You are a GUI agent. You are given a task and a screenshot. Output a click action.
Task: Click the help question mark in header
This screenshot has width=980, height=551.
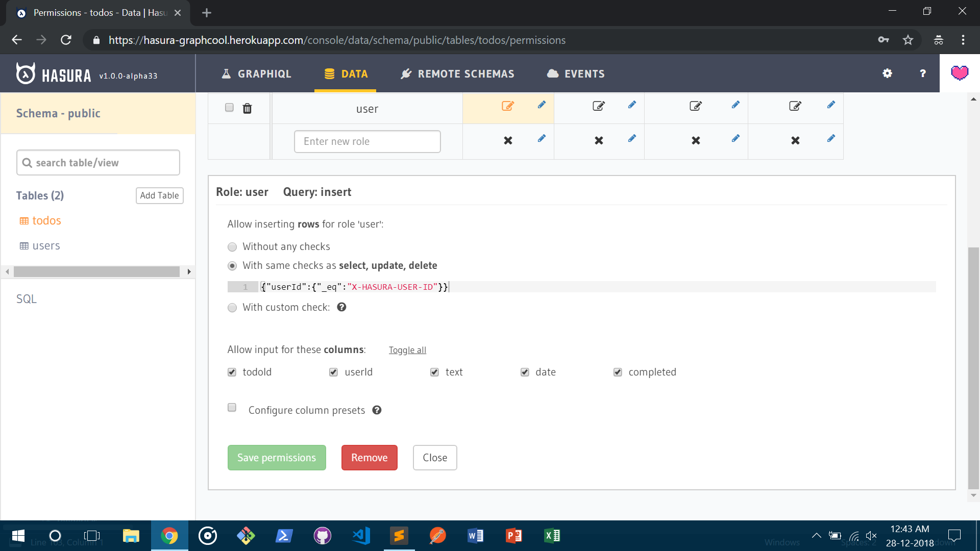pyautogui.click(x=922, y=73)
